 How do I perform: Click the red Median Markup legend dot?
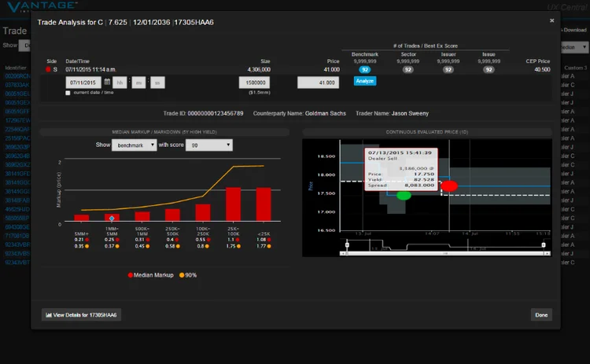point(130,275)
